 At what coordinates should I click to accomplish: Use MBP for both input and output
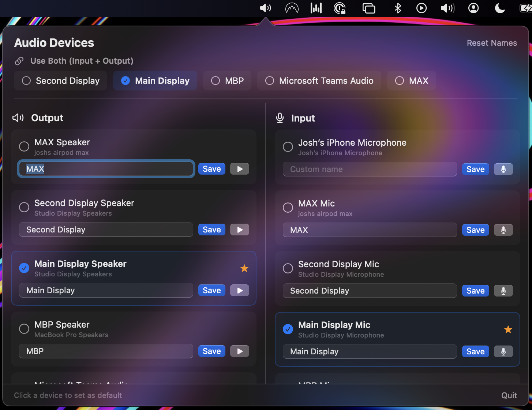click(x=227, y=81)
